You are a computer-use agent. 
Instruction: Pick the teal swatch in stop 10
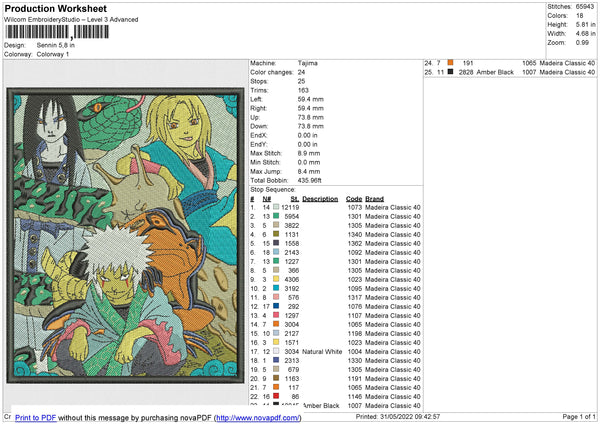[x=276, y=288]
